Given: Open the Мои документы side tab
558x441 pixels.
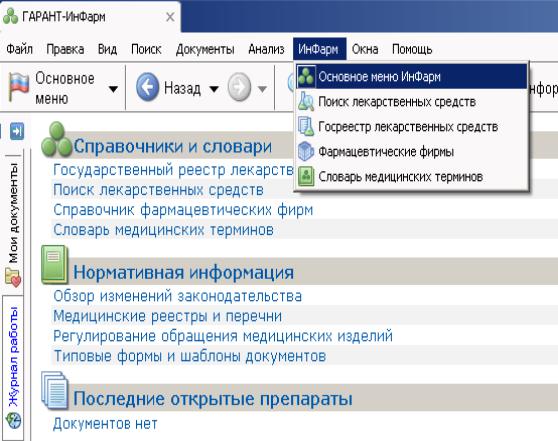Looking at the screenshot, I should [14, 213].
